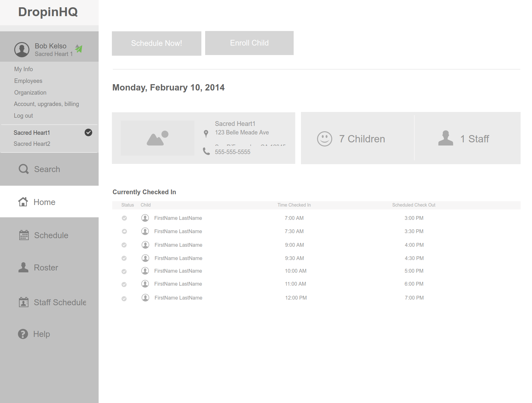This screenshot has width=532, height=403.
Task: Click the Roster person icon
Action: pos(23,267)
